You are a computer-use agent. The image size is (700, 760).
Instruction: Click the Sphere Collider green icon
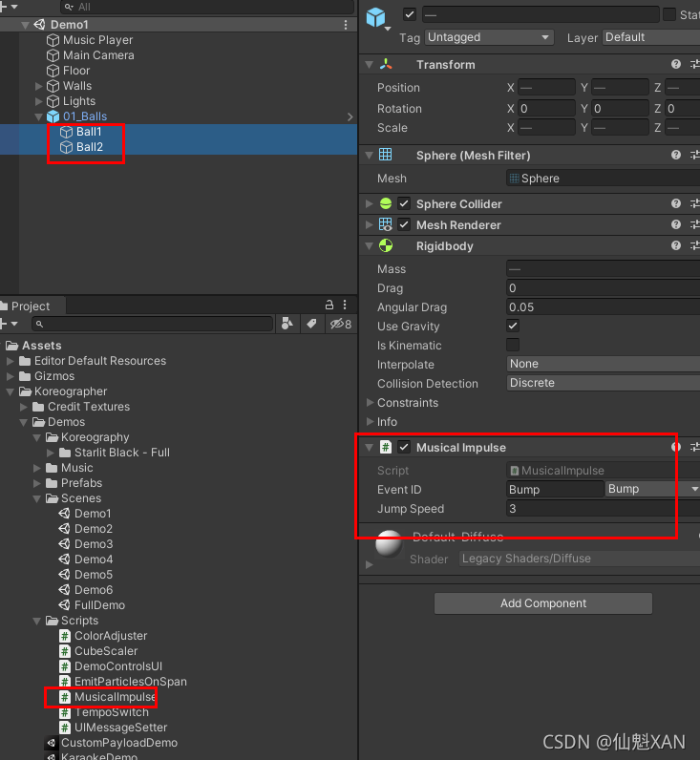(386, 203)
